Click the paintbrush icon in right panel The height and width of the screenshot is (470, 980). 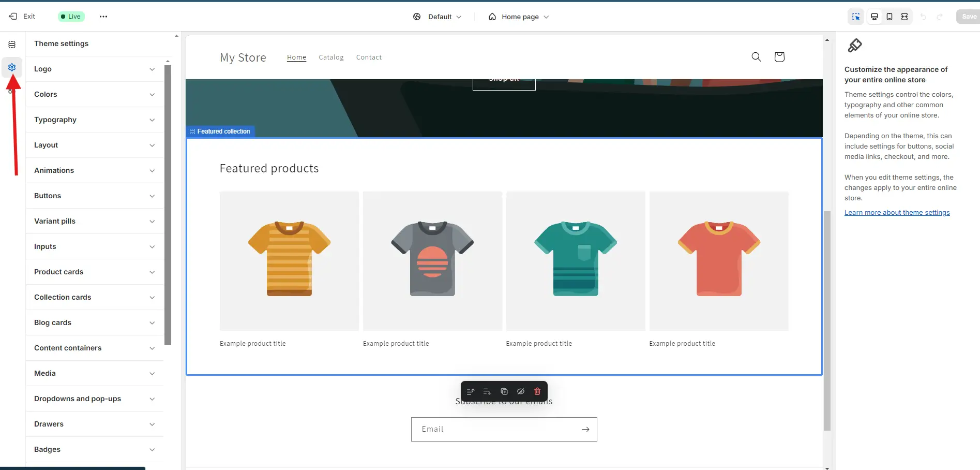(x=855, y=46)
